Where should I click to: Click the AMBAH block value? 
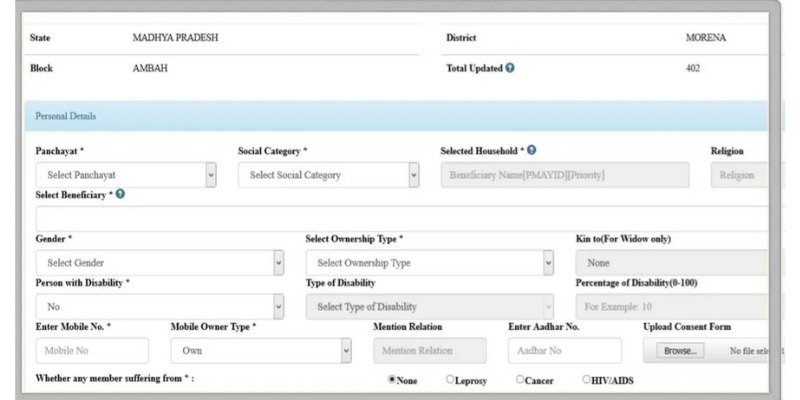(x=150, y=68)
